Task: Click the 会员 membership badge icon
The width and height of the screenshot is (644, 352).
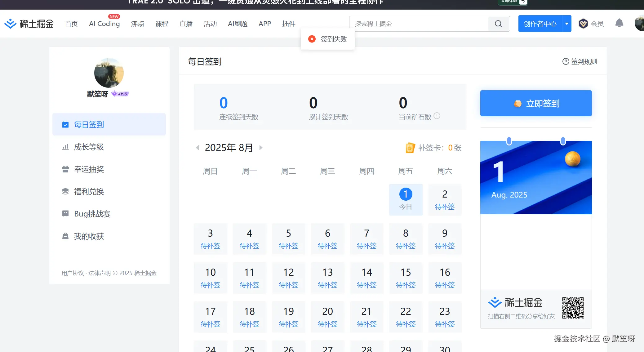Action: click(583, 24)
